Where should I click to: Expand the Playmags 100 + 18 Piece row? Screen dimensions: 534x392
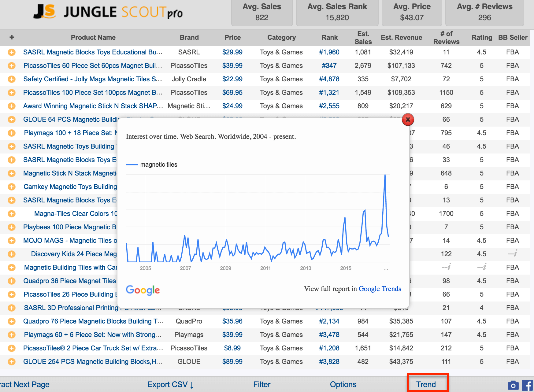[x=12, y=133]
